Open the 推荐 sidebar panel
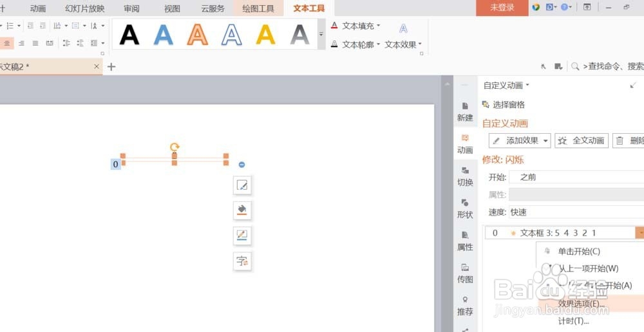The image size is (644, 332). click(465, 306)
